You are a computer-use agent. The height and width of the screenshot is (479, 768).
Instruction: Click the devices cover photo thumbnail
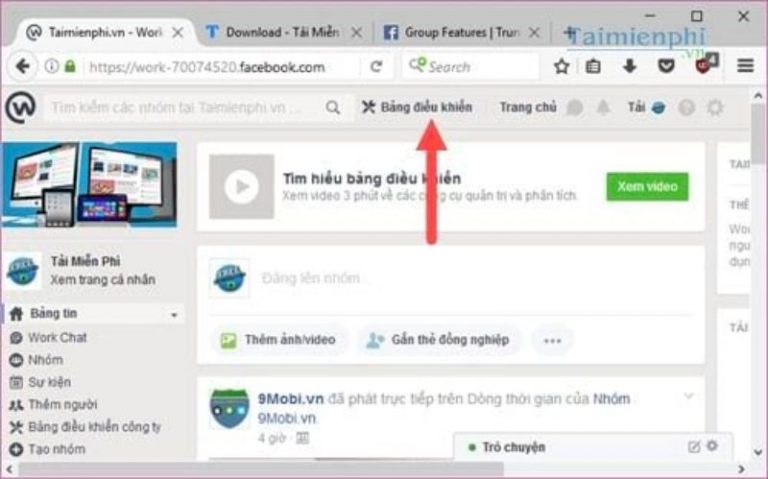point(89,185)
